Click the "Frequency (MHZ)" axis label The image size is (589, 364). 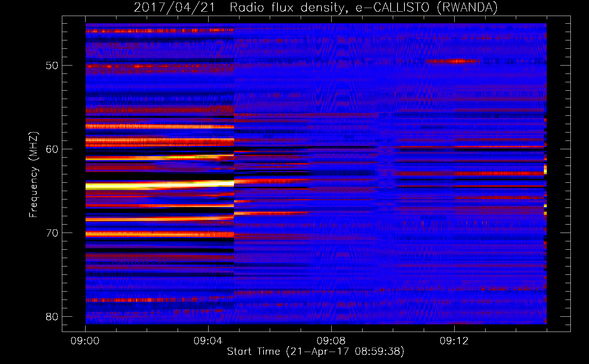(x=33, y=175)
